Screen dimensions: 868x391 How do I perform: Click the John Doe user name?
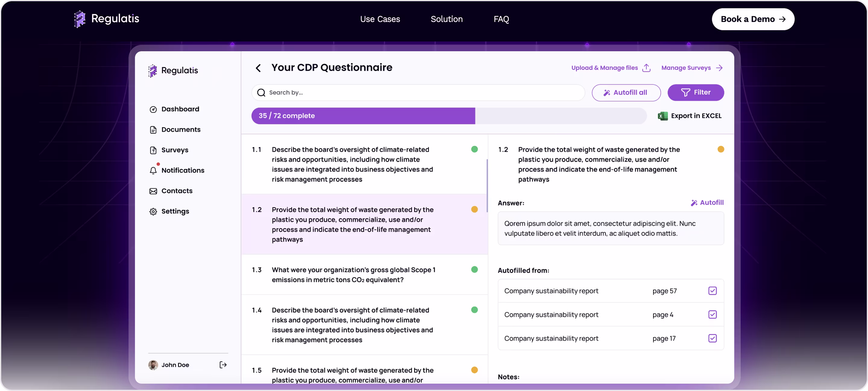tap(175, 365)
